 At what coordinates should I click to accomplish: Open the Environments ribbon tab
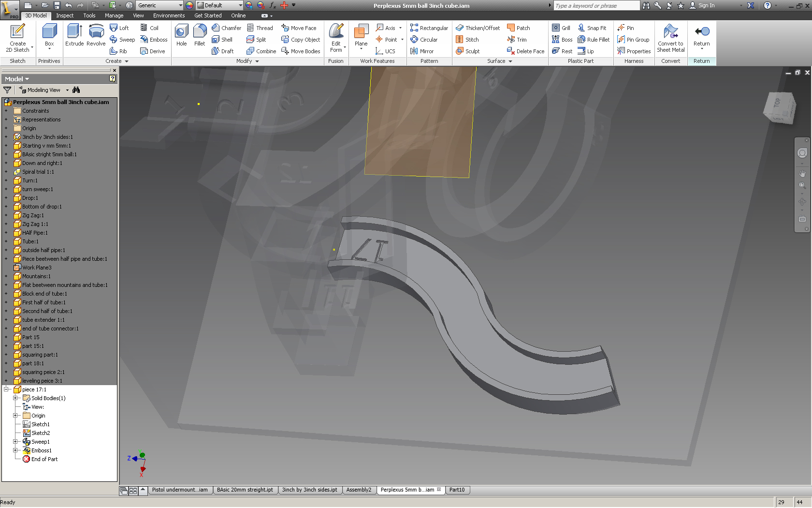click(x=169, y=15)
